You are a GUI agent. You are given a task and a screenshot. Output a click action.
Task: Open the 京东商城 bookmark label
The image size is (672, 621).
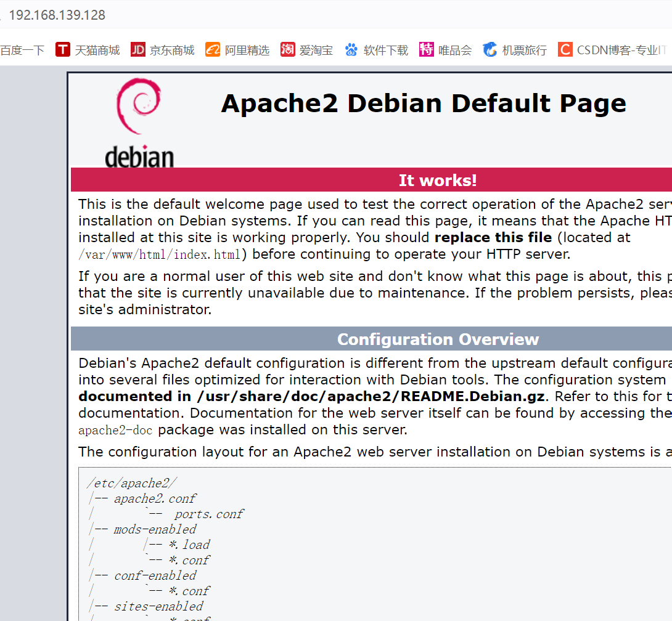click(172, 50)
